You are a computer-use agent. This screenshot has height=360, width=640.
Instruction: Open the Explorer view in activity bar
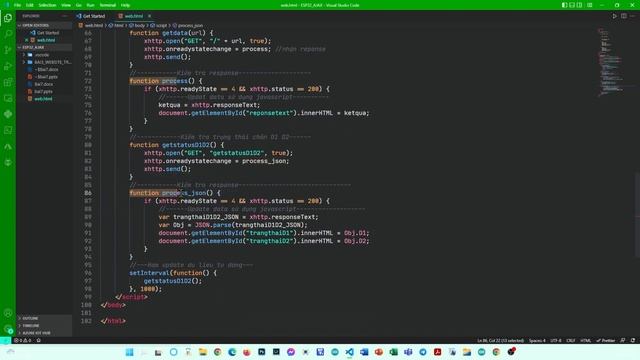tap(8, 18)
